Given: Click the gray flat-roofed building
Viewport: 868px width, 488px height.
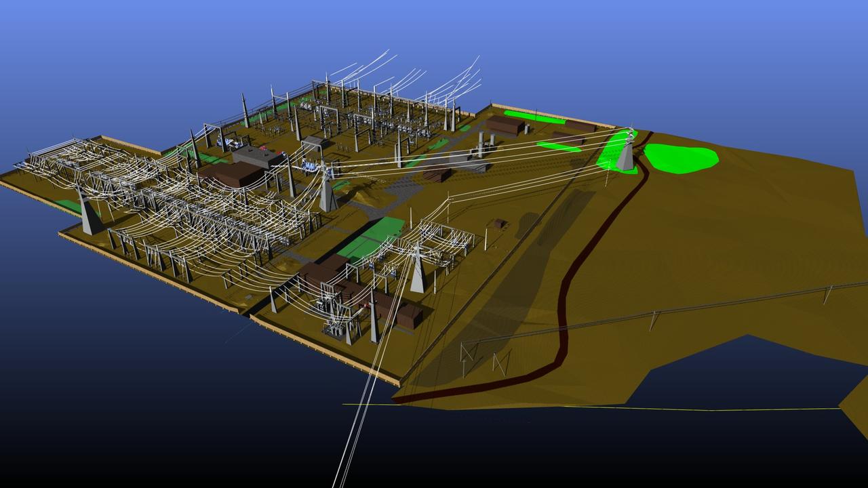Looking at the screenshot, I should [x=258, y=157].
